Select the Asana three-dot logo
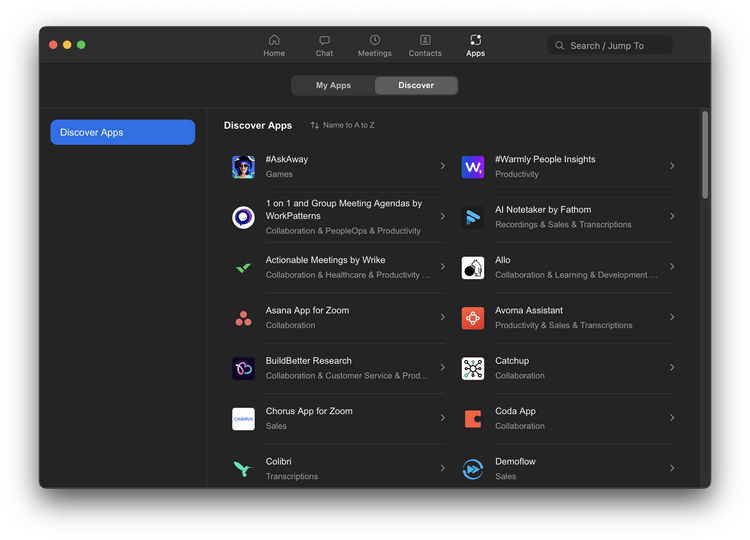The width and height of the screenshot is (750, 540). point(243,318)
